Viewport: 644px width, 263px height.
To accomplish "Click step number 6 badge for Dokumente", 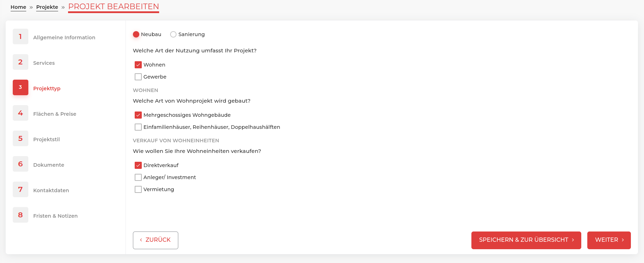I will pyautogui.click(x=21, y=164).
